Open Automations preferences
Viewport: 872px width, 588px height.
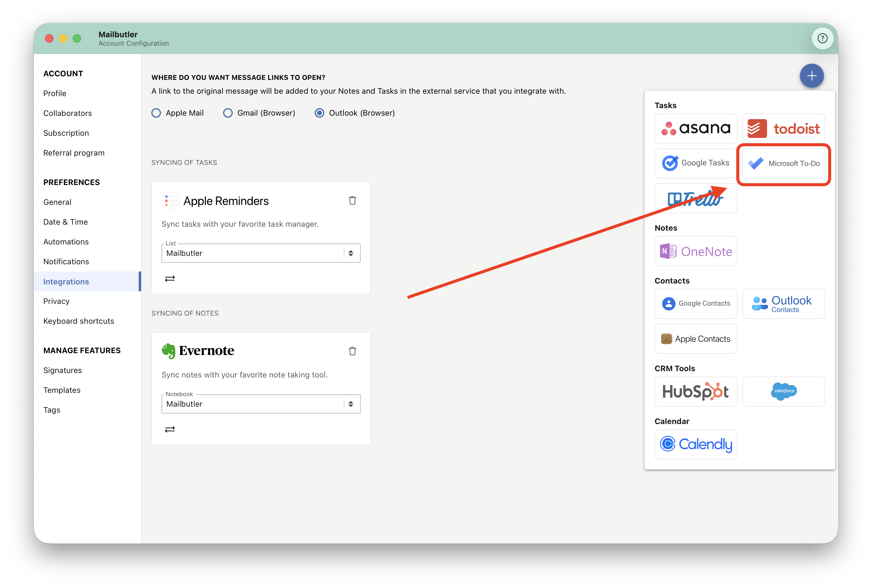point(66,242)
